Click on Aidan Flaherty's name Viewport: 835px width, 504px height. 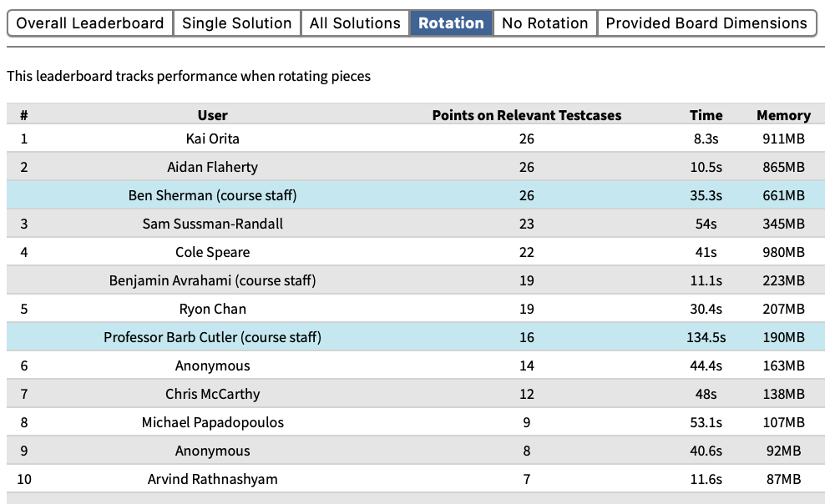point(212,167)
